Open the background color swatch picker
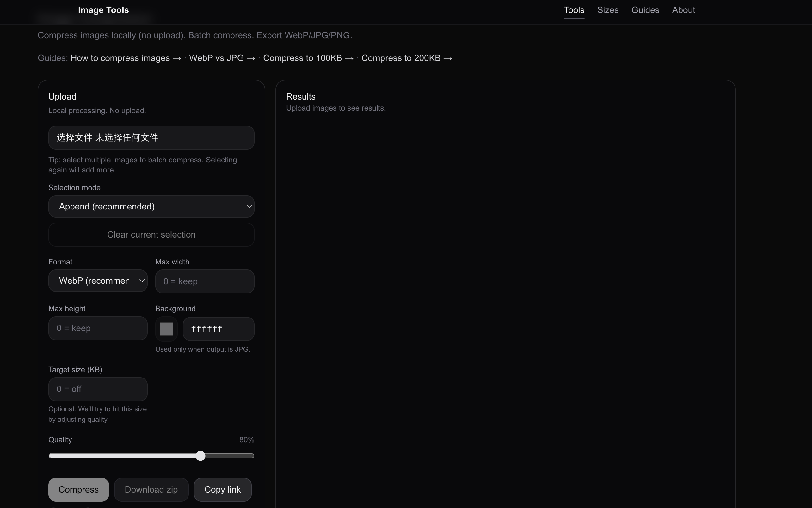The height and width of the screenshot is (508, 812). [x=166, y=329]
